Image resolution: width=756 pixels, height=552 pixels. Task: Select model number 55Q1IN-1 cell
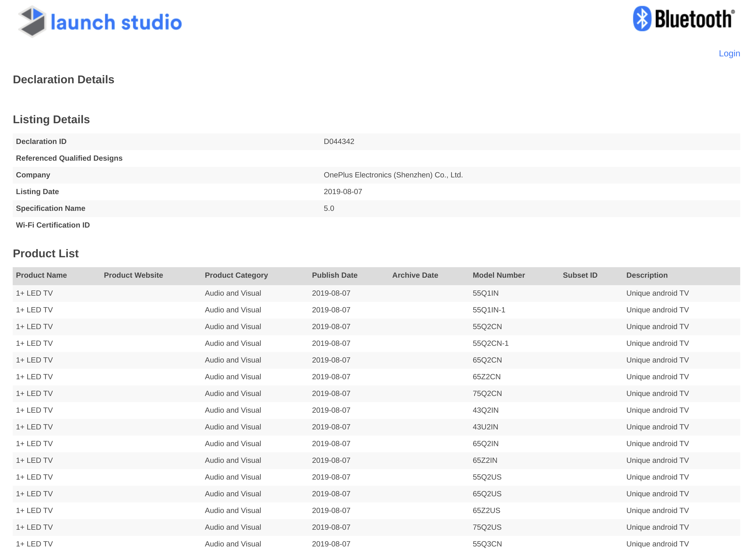pyautogui.click(x=489, y=310)
